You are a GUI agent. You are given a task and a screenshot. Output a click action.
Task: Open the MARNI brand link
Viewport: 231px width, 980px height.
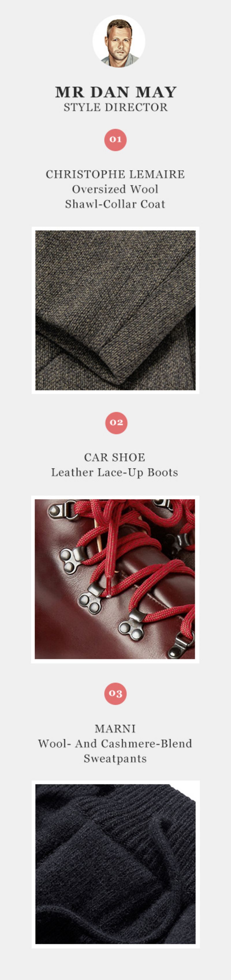pyautogui.click(x=115, y=729)
